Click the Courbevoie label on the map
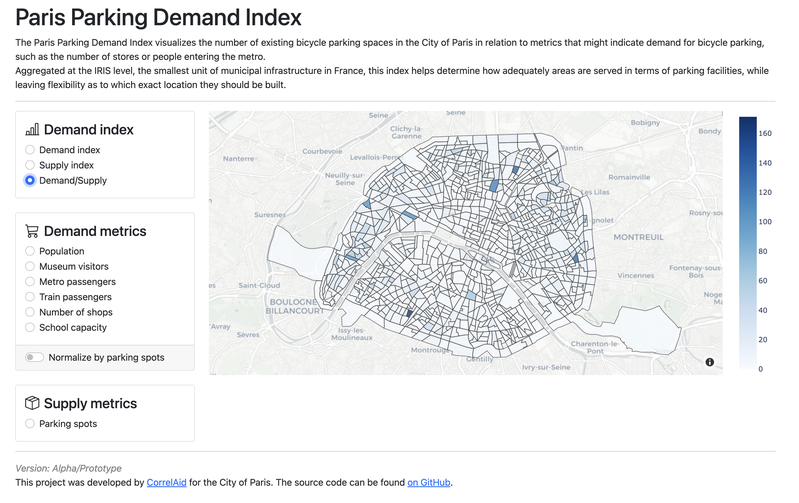Viewport: 799px width, 503px height. pyautogui.click(x=322, y=151)
